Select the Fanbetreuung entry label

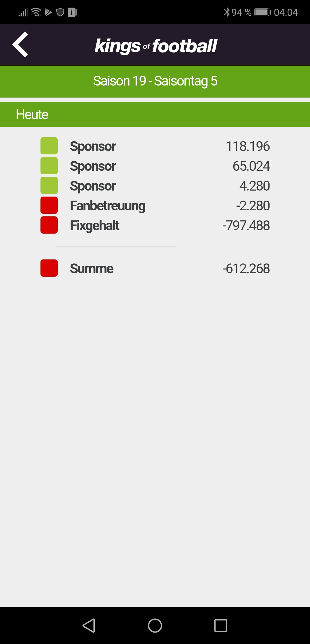click(x=108, y=206)
